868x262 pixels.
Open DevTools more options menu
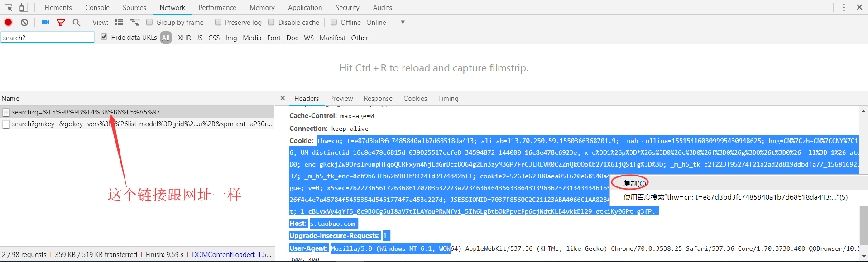tap(844, 7)
